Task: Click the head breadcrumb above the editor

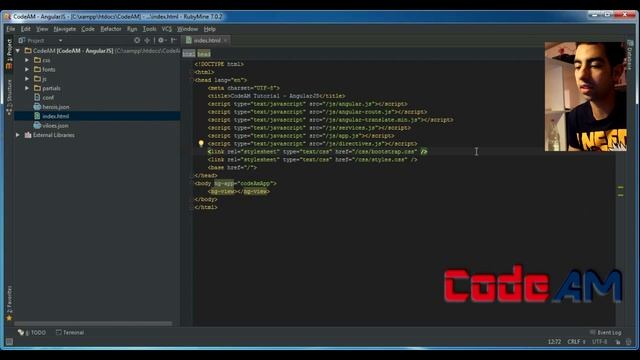Action: pos(204,54)
